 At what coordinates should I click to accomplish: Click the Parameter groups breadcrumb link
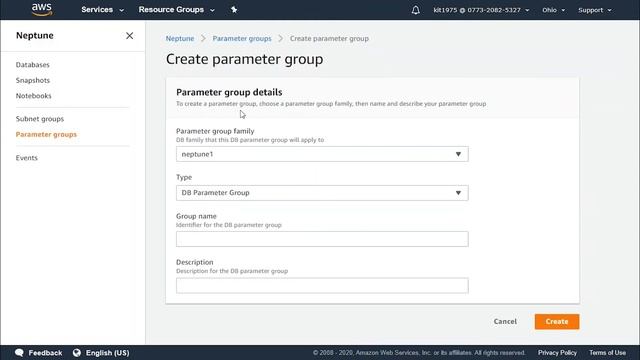click(242, 38)
